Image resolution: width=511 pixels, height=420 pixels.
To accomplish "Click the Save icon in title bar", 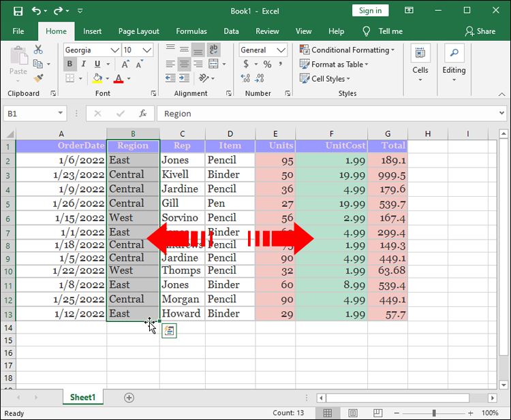I will (18, 11).
